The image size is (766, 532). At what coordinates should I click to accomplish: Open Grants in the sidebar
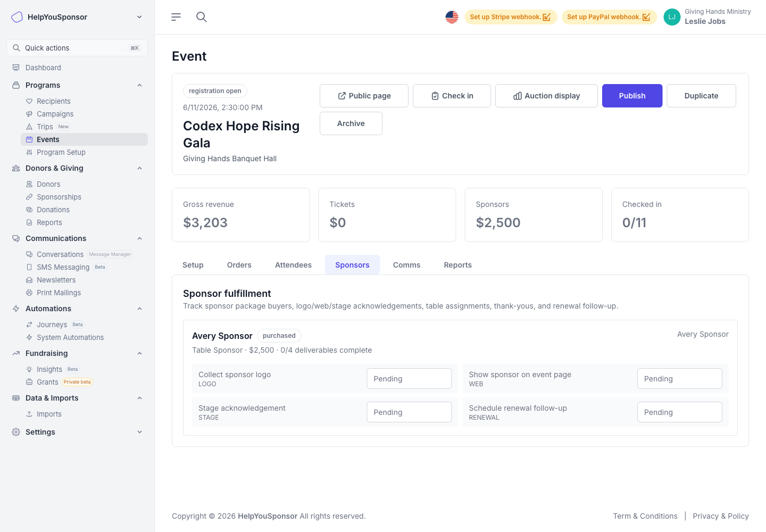click(x=47, y=382)
